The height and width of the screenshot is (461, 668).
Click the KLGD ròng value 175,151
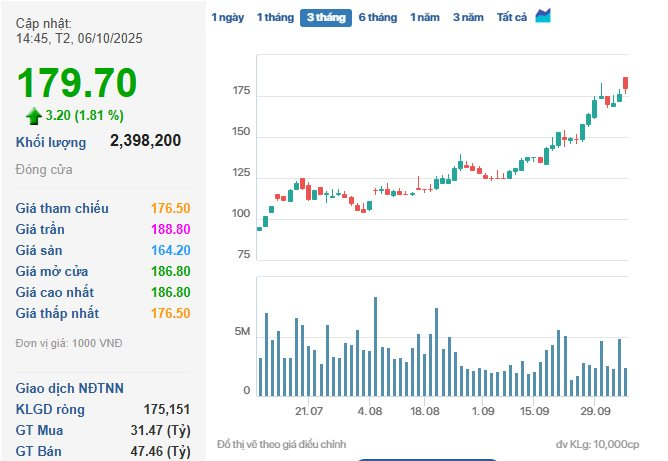point(167,409)
